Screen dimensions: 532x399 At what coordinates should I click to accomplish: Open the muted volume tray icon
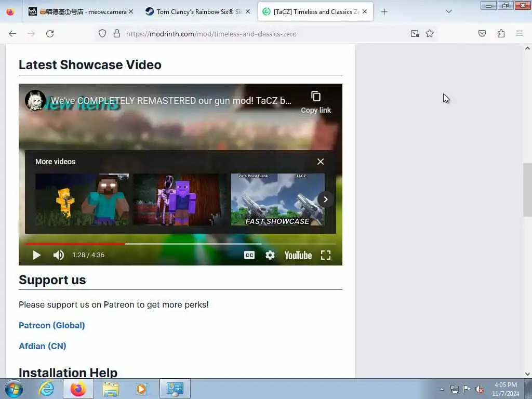click(480, 389)
